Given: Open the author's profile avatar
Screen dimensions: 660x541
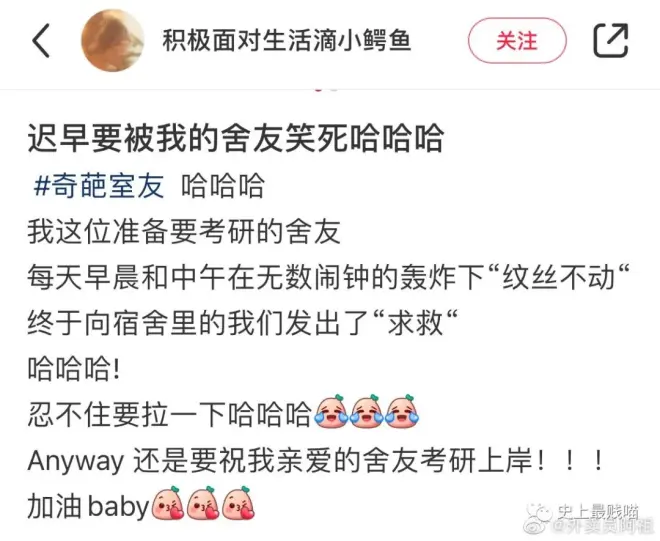Looking at the screenshot, I should (113, 40).
